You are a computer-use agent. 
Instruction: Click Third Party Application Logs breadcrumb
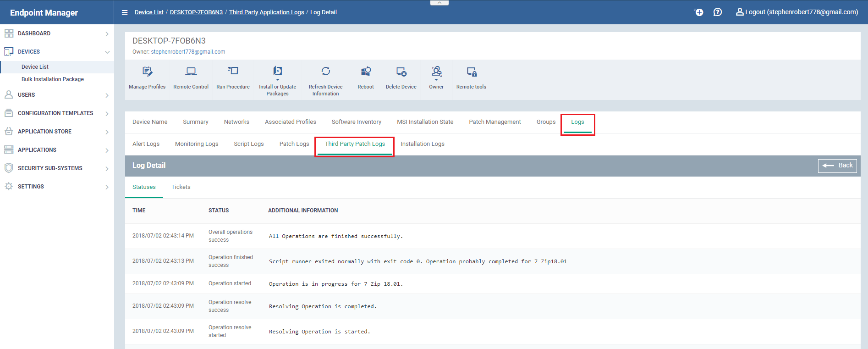coord(266,12)
